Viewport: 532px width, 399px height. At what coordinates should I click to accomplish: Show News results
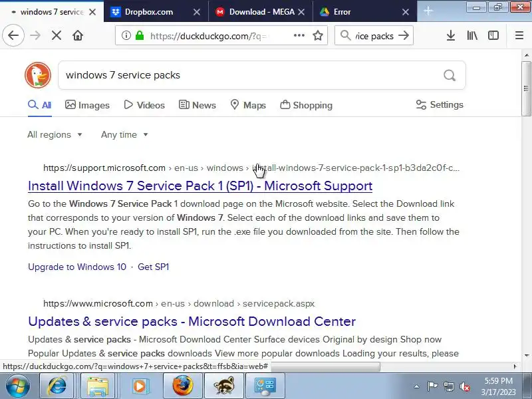(x=197, y=105)
